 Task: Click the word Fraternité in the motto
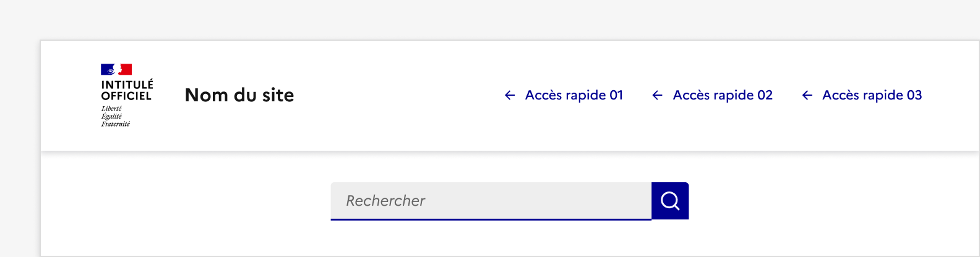[116, 124]
